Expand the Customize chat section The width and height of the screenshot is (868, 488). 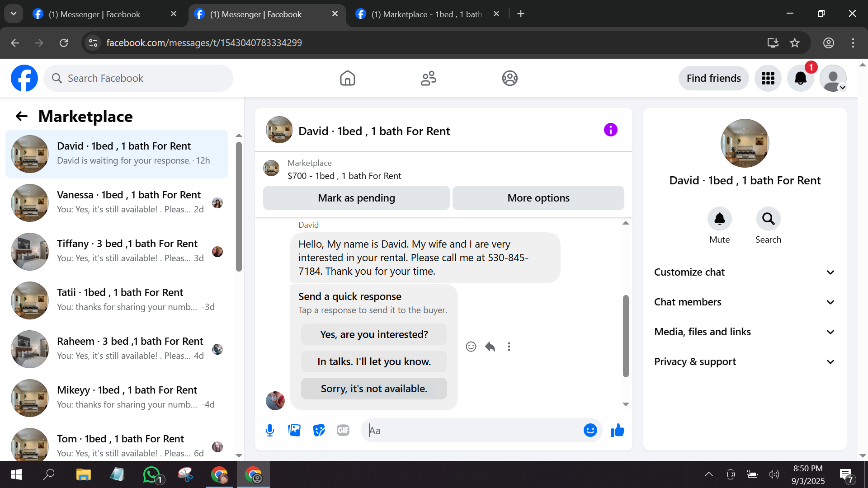(745, 272)
